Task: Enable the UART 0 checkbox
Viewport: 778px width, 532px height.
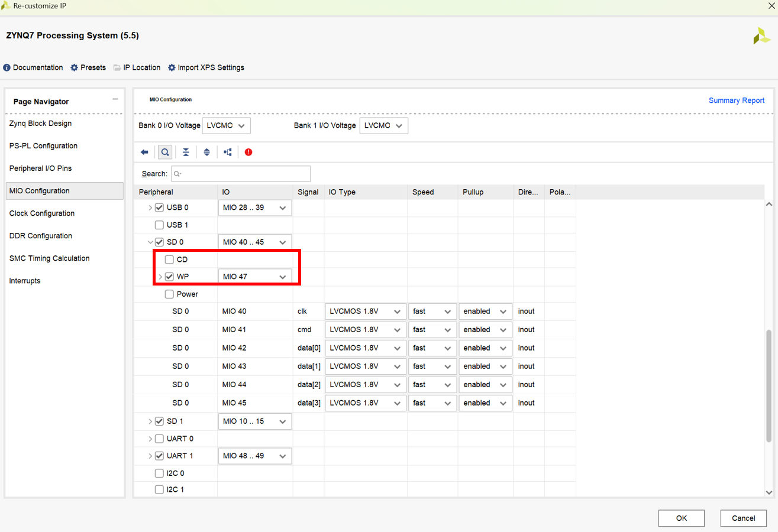Action: 159,439
